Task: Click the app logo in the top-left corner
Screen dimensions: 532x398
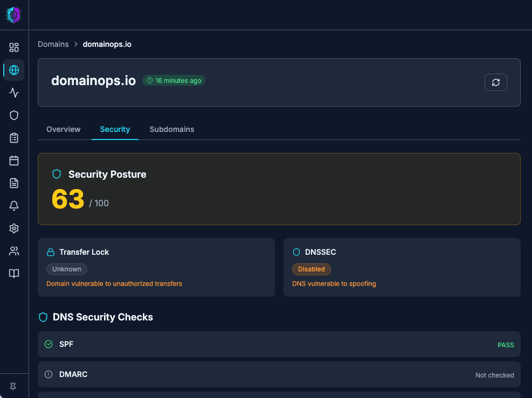Action: coord(14,15)
